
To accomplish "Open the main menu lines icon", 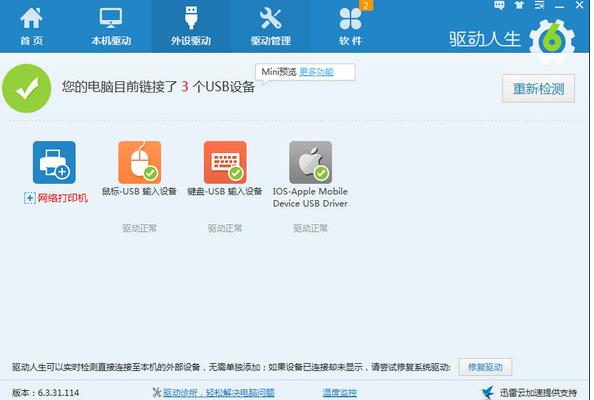I will tap(539, 5).
